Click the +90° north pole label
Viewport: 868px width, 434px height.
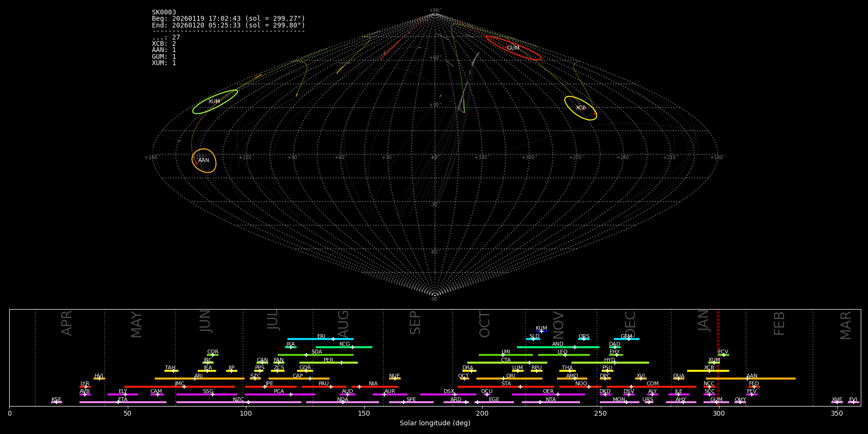point(435,10)
